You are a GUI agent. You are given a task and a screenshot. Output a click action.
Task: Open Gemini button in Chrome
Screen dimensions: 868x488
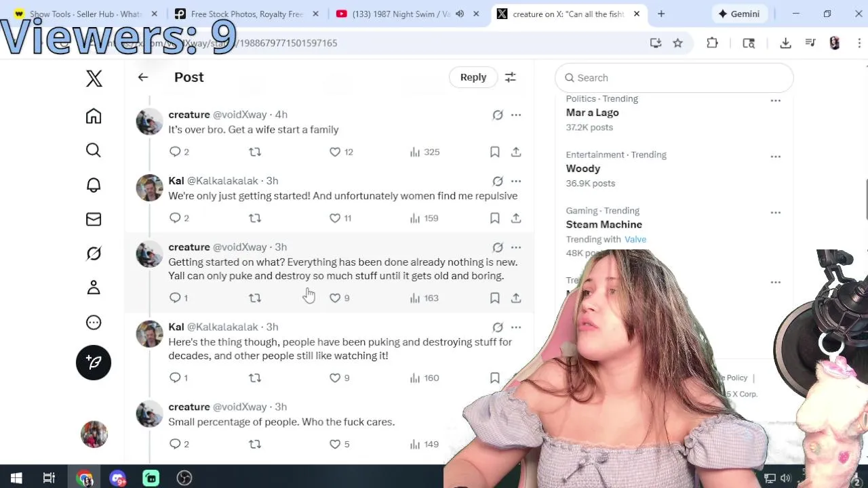point(739,14)
